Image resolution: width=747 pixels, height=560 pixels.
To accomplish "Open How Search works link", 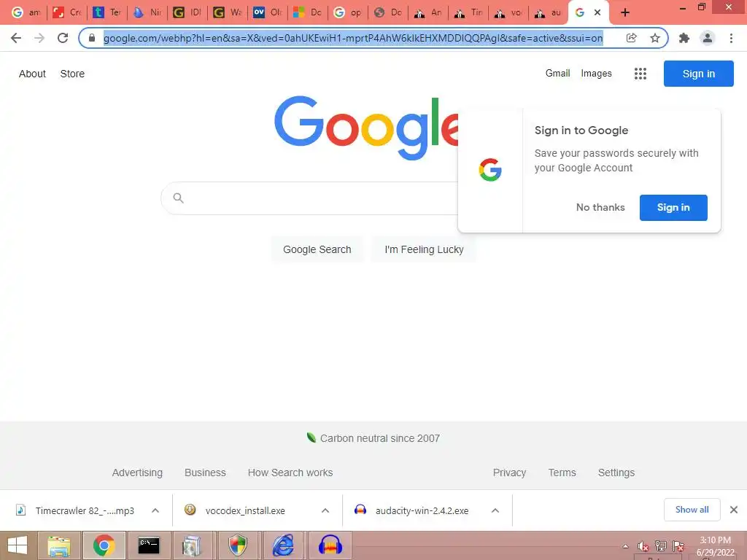I will coord(290,472).
